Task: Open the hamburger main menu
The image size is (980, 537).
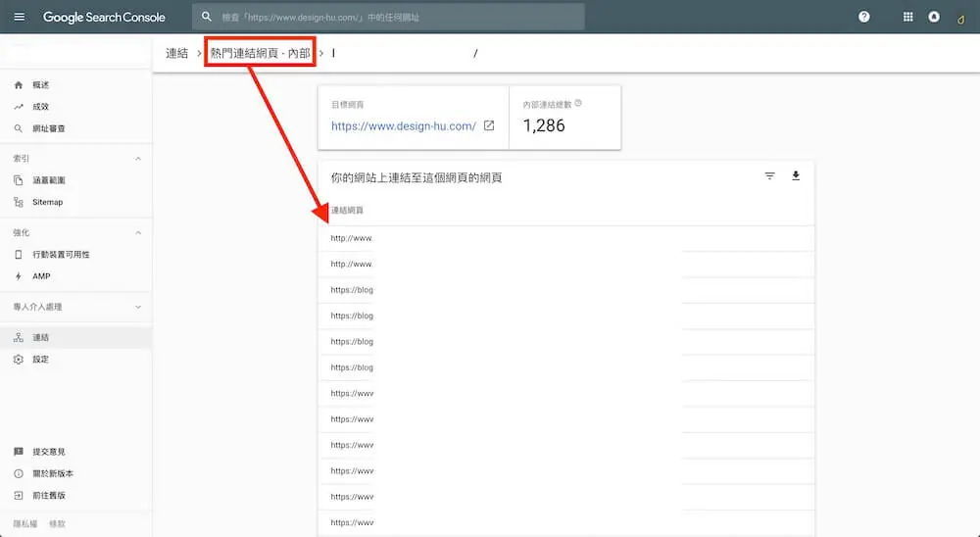Action: 20,17
